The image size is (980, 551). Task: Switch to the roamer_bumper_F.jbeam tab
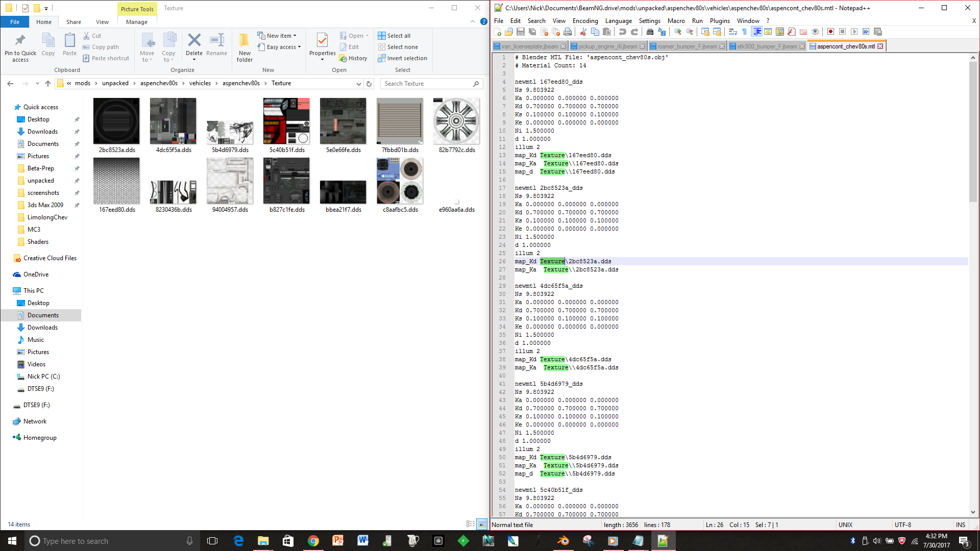click(x=687, y=46)
